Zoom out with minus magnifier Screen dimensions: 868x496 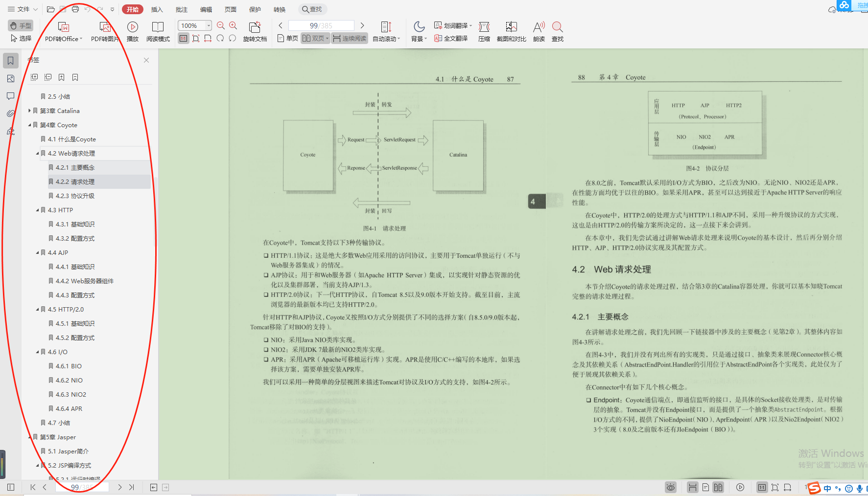221,25
